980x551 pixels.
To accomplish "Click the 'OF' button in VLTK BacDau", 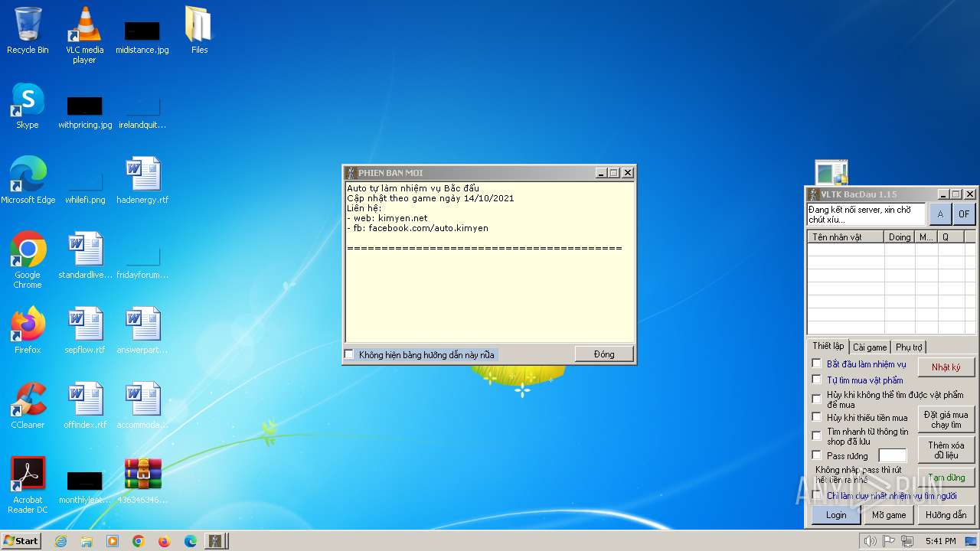I will pos(964,214).
